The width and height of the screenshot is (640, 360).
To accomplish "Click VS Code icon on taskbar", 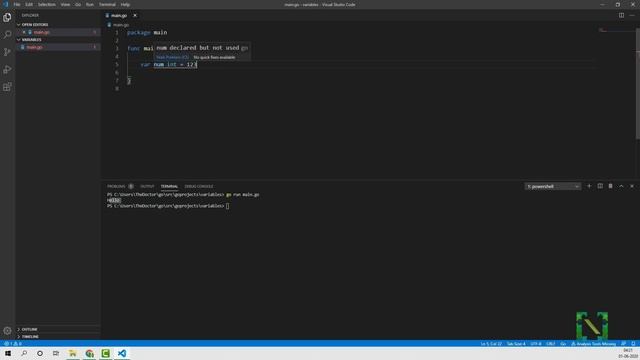I will point(122,353).
